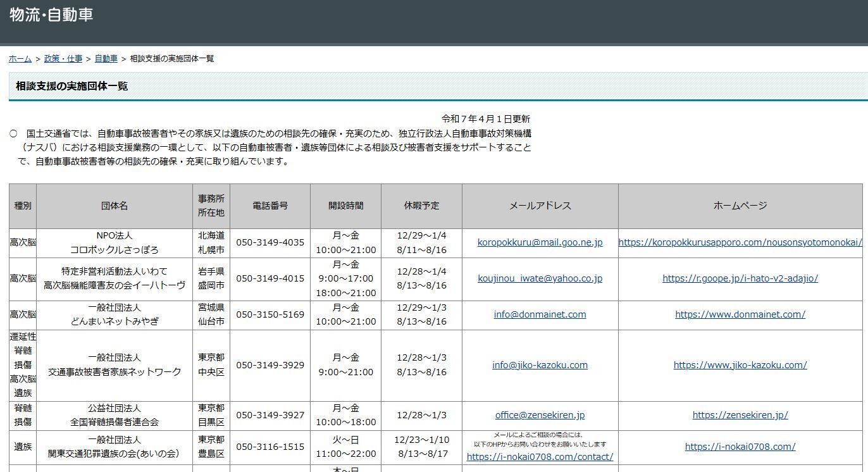Open the 自動車 breadcrumb link
The width and height of the screenshot is (868, 472).
(x=106, y=59)
